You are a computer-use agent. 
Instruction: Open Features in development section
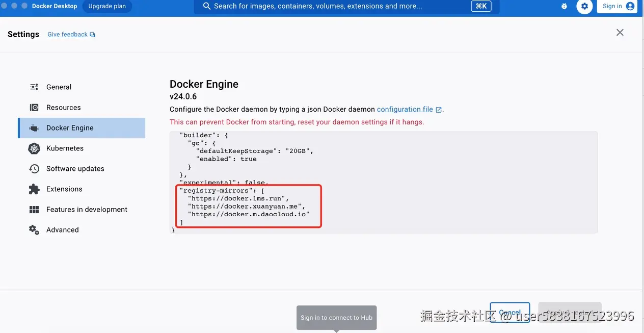82,210
